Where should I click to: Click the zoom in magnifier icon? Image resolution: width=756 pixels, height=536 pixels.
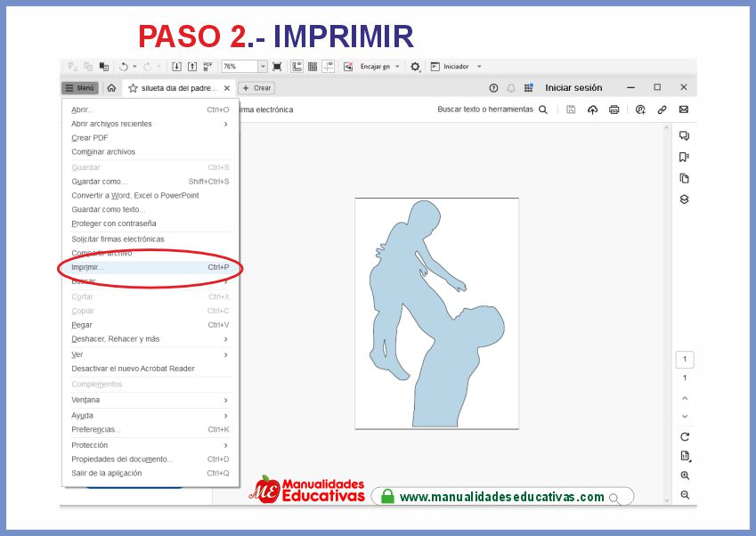click(x=684, y=476)
